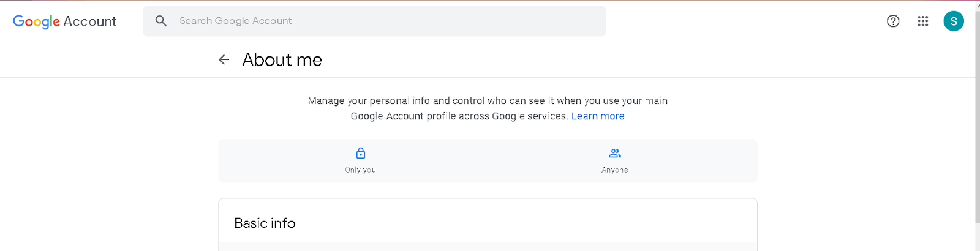
Task: Click the vertical page scrollbar thumb
Action: 977,116
